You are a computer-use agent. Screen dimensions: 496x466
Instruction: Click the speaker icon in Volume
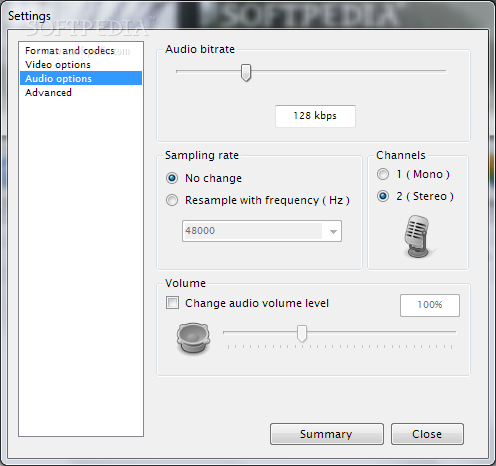[193, 338]
